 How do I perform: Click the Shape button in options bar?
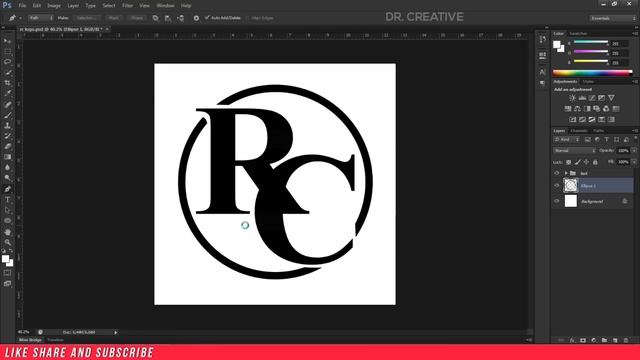tap(137, 18)
